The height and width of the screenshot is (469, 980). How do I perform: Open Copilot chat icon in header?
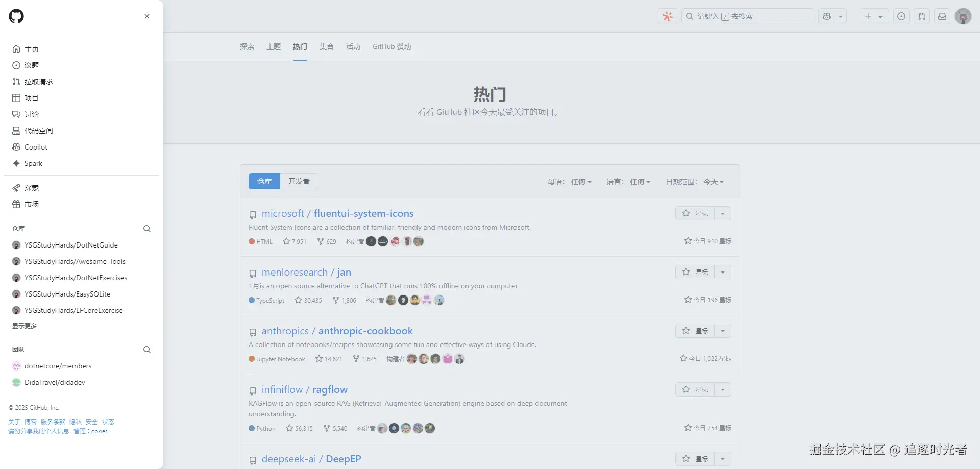tap(827, 16)
